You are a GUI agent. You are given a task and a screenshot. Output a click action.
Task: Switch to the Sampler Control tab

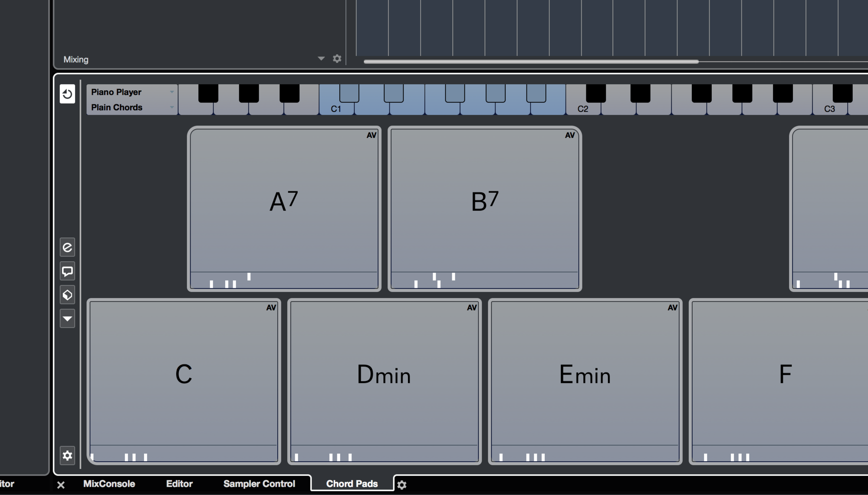pyautogui.click(x=259, y=484)
